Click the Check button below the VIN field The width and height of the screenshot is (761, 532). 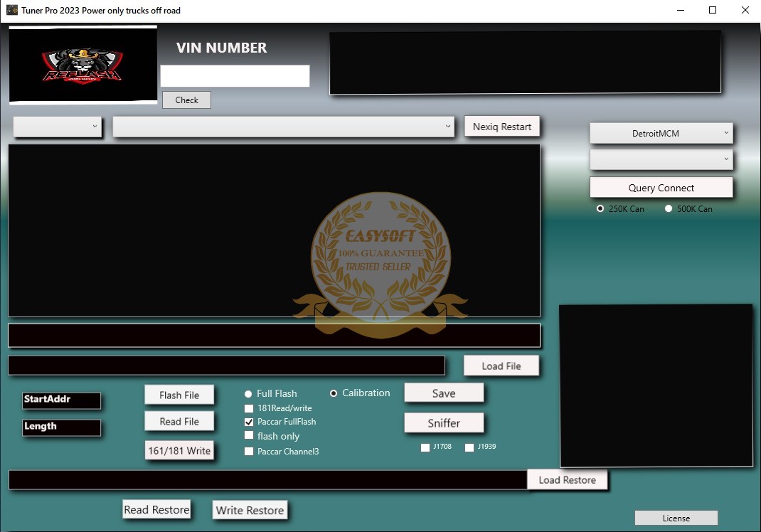tap(186, 100)
